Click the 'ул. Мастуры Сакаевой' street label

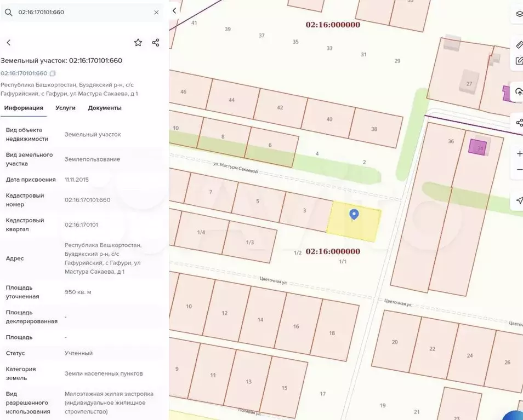click(236, 168)
